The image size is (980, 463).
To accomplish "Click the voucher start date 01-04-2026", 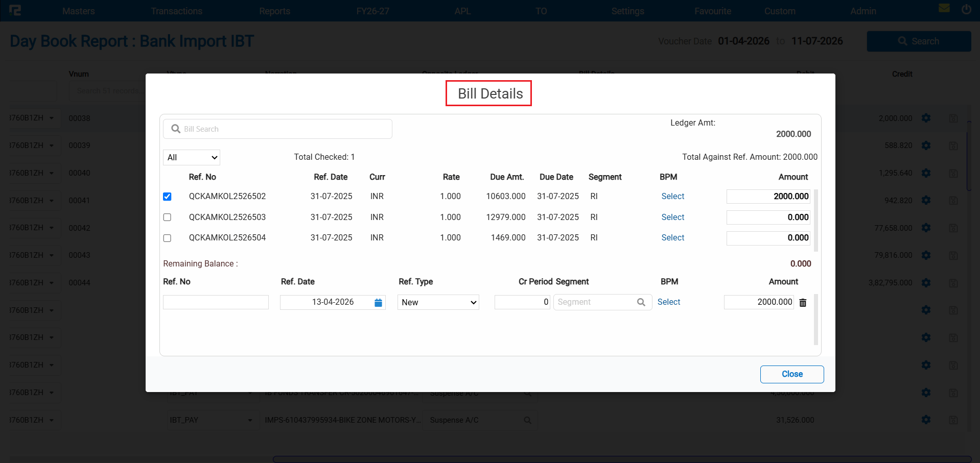I will tap(743, 41).
